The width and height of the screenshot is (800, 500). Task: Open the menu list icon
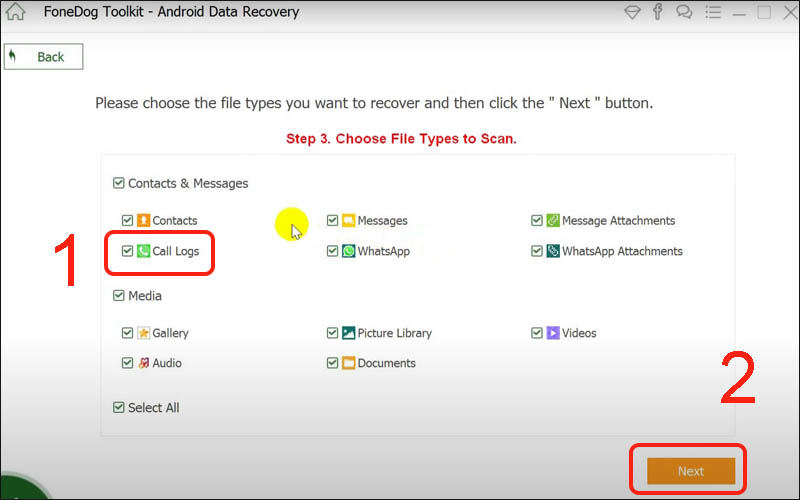[x=713, y=12]
